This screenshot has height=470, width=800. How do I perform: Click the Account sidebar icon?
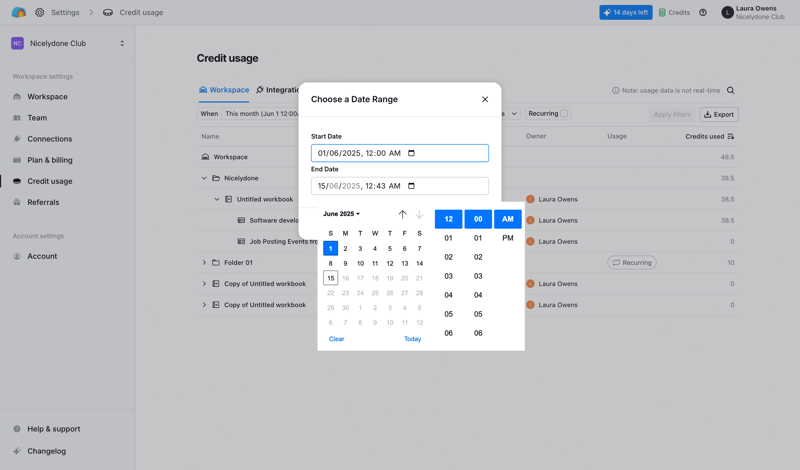point(17,256)
